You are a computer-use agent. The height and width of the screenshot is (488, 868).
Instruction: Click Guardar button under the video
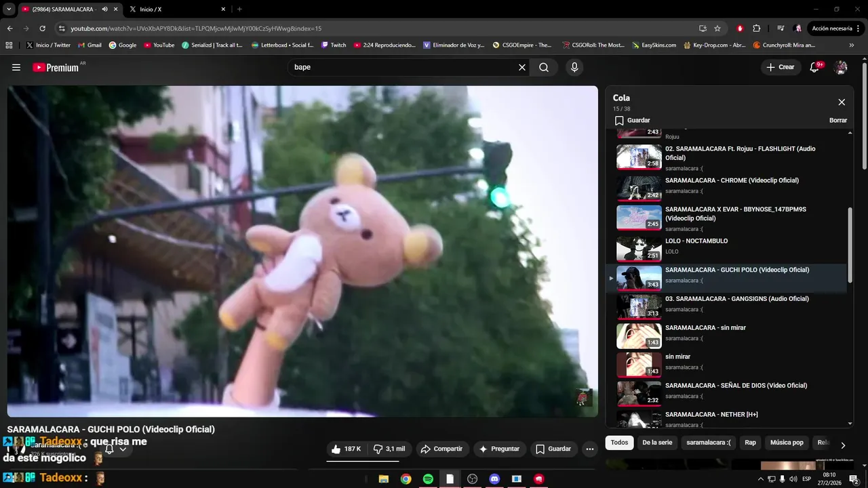point(553,449)
